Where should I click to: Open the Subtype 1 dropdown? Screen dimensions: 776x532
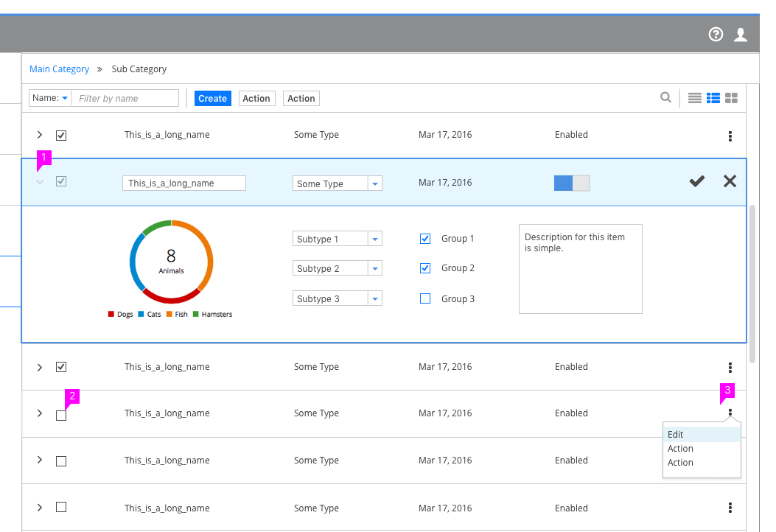[337, 239]
